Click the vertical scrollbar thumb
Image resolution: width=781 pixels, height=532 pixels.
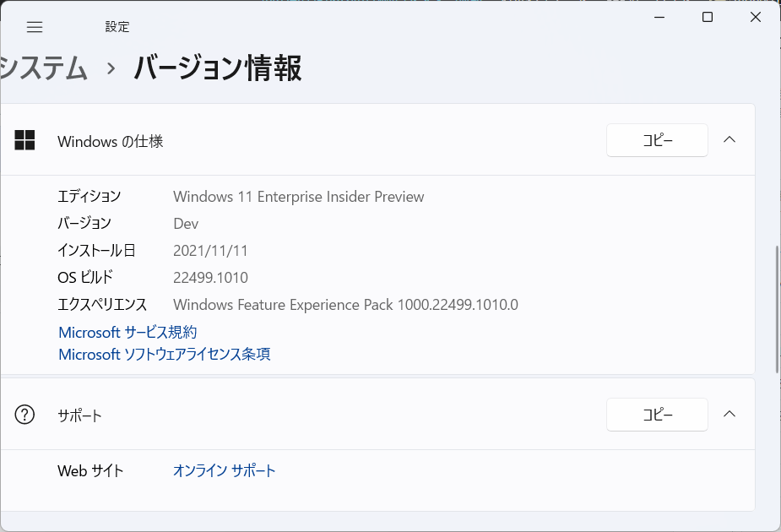[777, 309]
